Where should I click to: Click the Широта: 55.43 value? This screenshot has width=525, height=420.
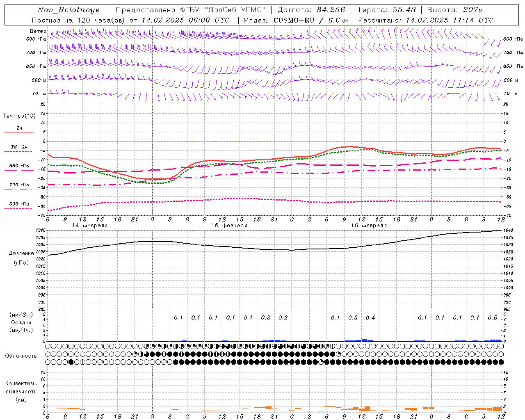[x=386, y=10]
